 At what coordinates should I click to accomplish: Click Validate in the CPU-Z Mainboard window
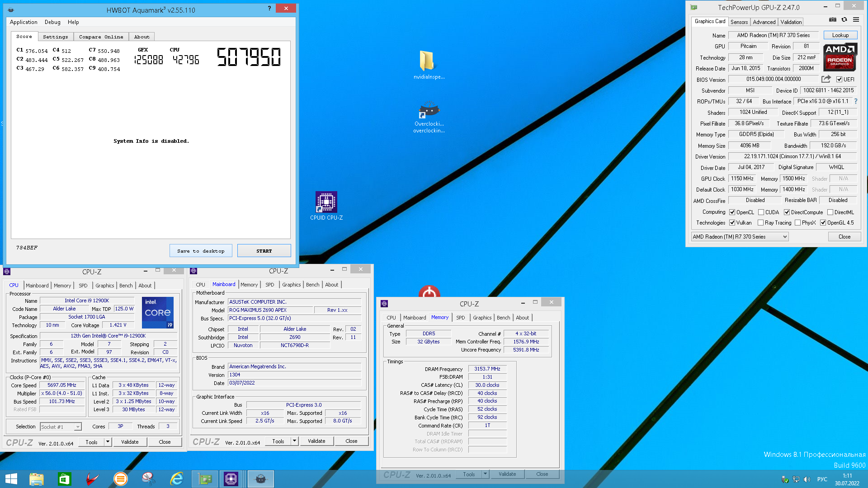click(x=316, y=441)
